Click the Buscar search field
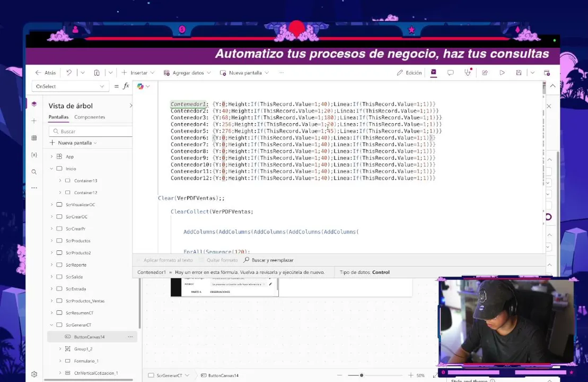This screenshot has height=382, width=588. click(90, 132)
